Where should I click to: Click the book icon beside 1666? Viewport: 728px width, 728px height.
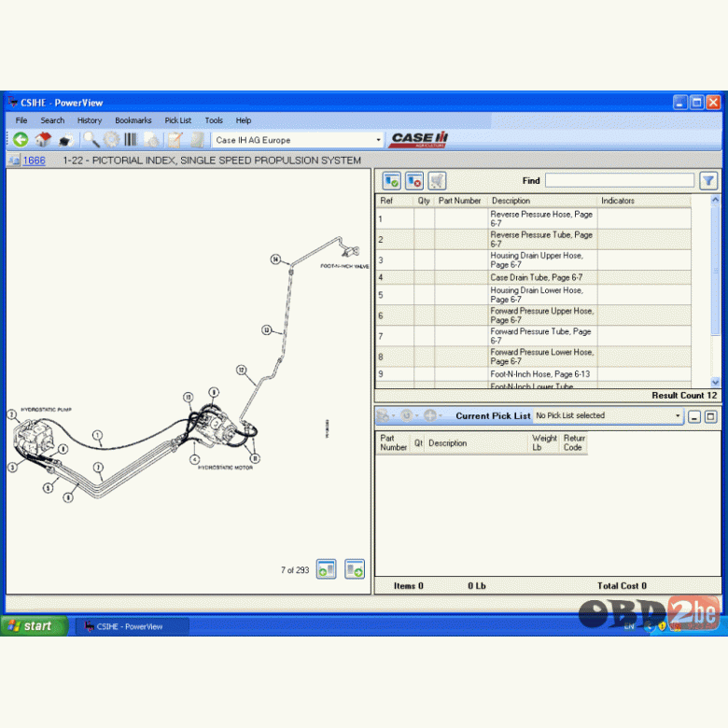click(x=13, y=161)
